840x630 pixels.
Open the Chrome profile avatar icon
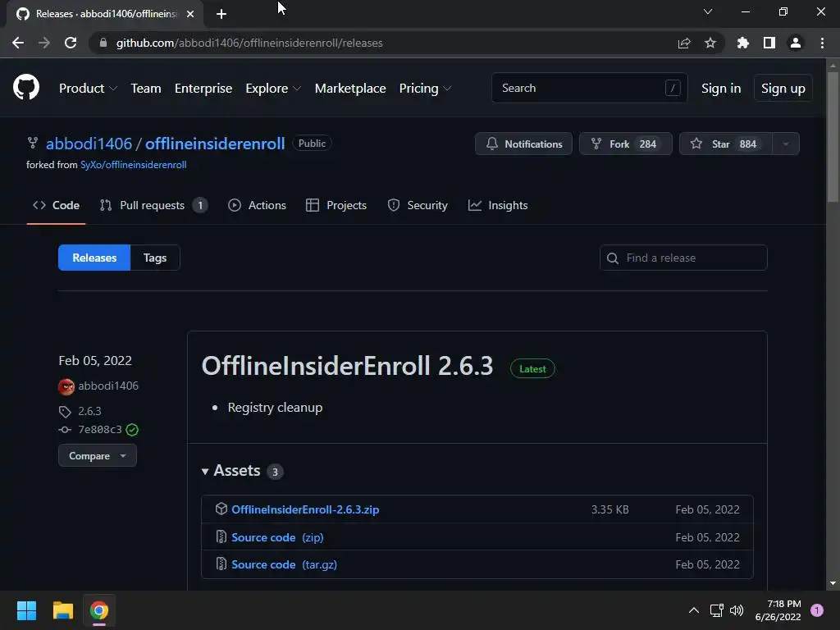pyautogui.click(x=796, y=43)
